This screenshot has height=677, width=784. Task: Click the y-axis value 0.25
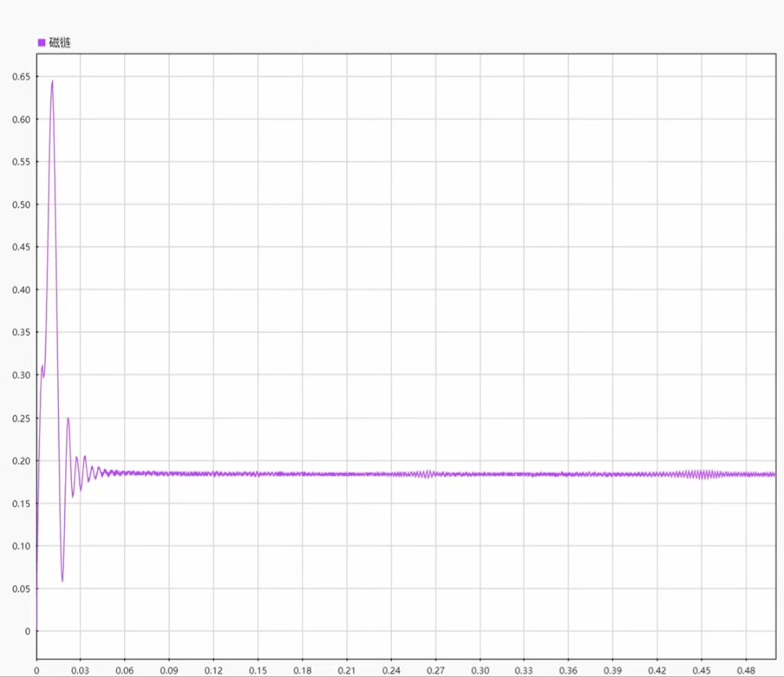click(x=21, y=418)
